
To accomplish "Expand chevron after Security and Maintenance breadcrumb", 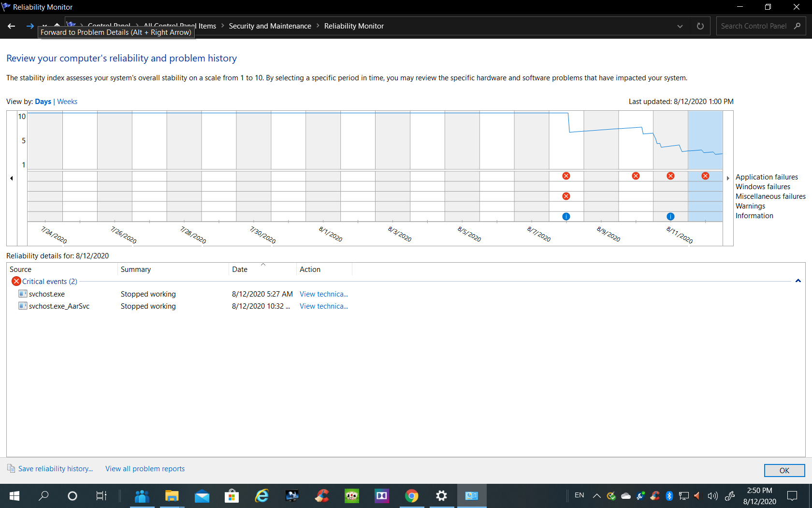I will coord(318,26).
